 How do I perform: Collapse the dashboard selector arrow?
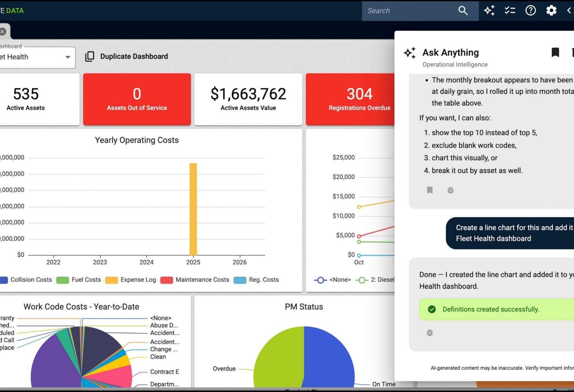pyautogui.click(x=67, y=57)
